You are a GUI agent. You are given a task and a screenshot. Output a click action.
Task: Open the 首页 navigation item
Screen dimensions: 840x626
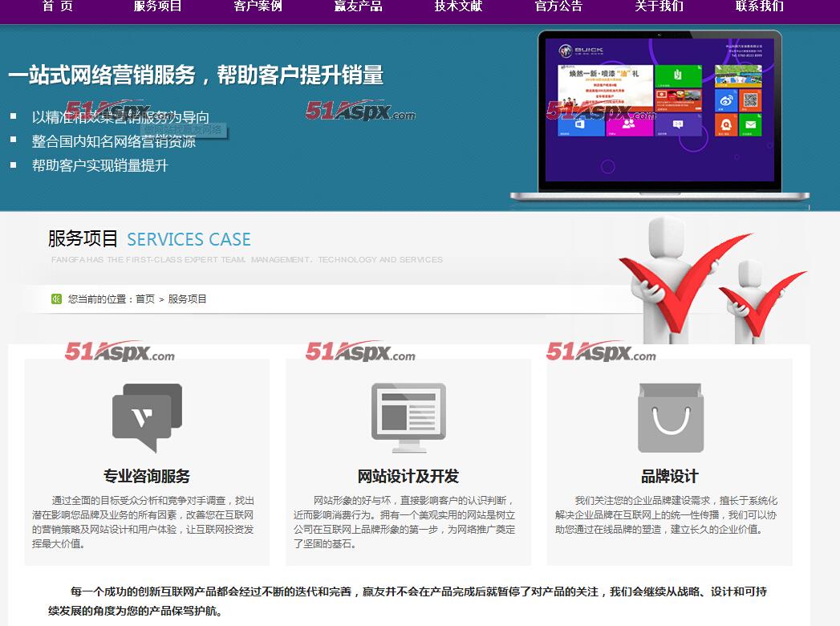[57, 6]
